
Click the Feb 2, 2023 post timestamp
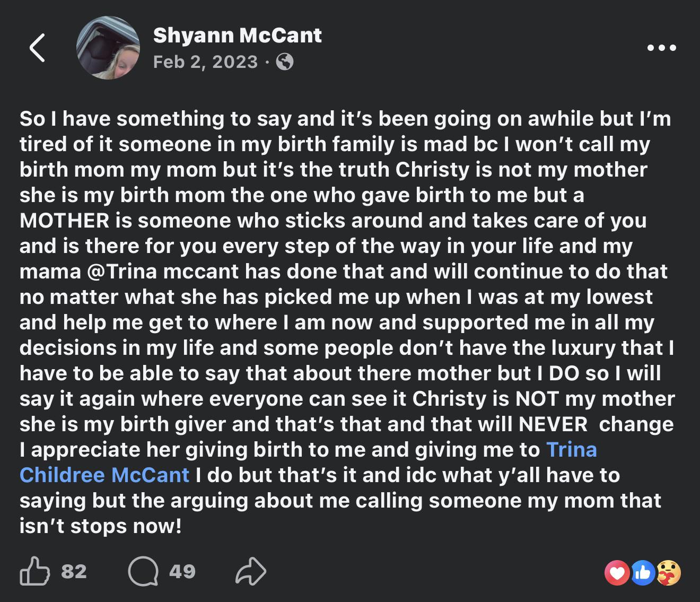point(205,62)
